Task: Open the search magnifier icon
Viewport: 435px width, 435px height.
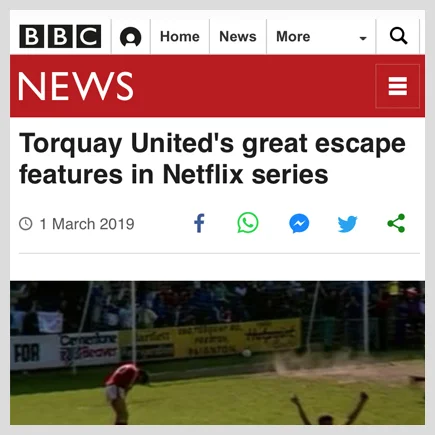Action: pos(398,36)
